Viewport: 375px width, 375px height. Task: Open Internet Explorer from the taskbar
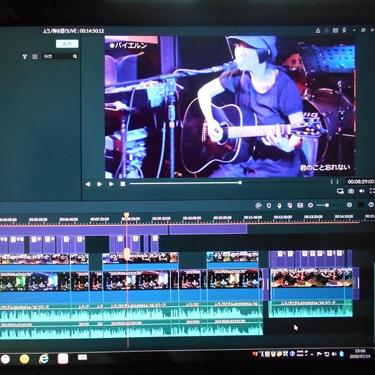[x=43, y=359]
